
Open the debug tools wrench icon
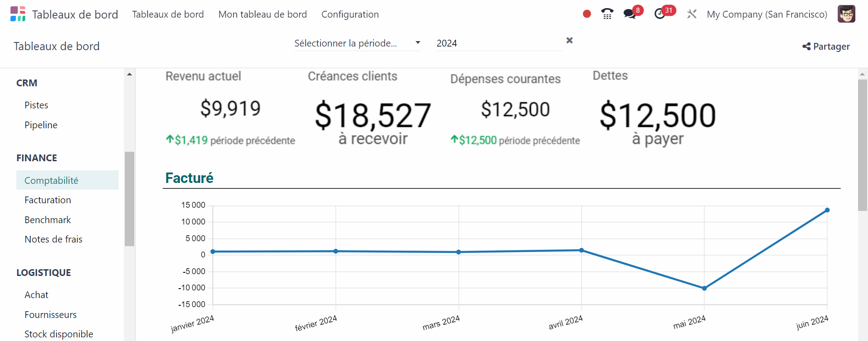click(692, 14)
